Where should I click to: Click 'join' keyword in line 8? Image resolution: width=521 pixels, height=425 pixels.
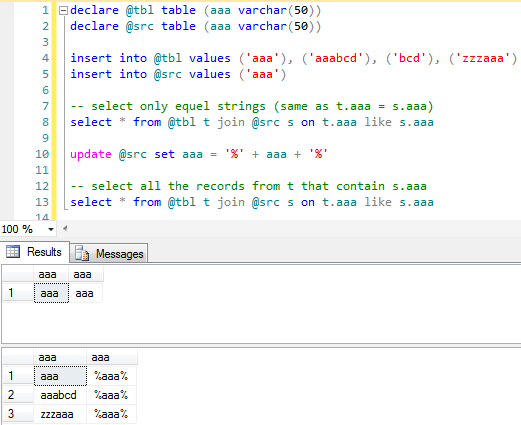[x=231, y=122]
